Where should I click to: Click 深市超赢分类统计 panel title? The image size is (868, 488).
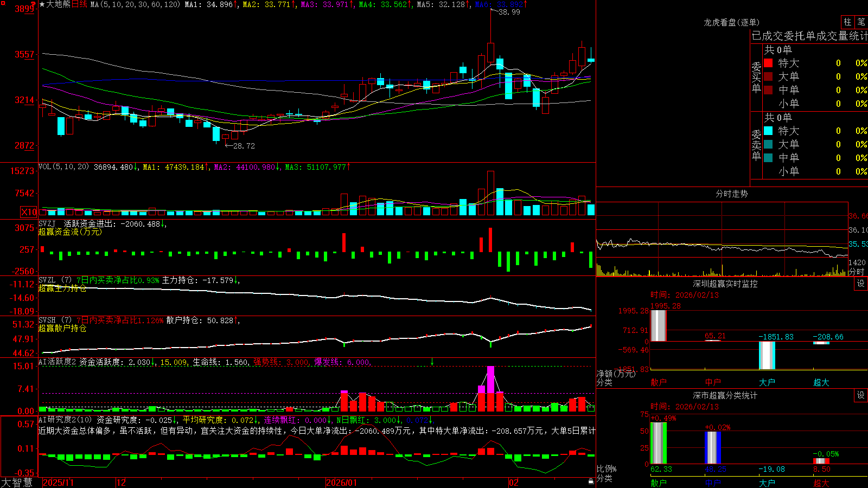tap(725, 395)
